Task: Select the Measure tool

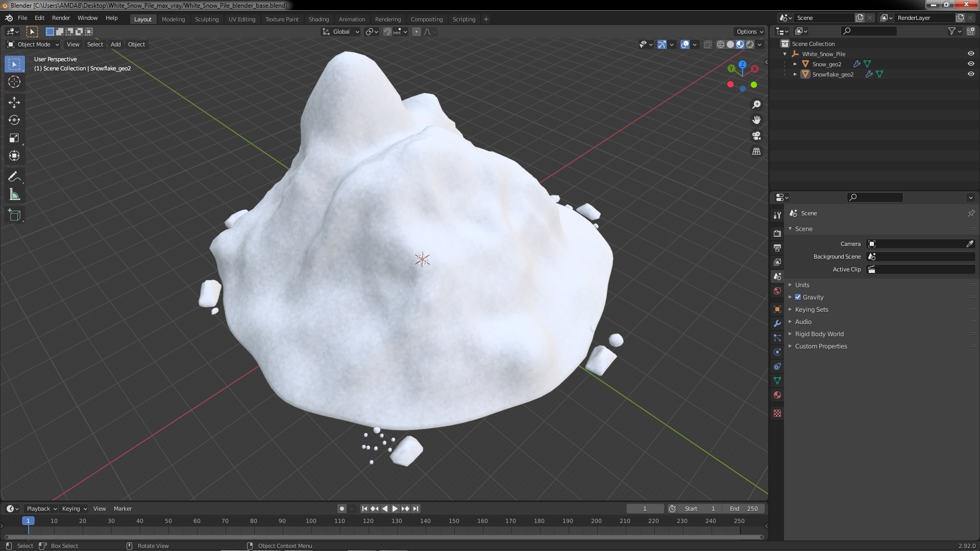Action: tap(14, 195)
